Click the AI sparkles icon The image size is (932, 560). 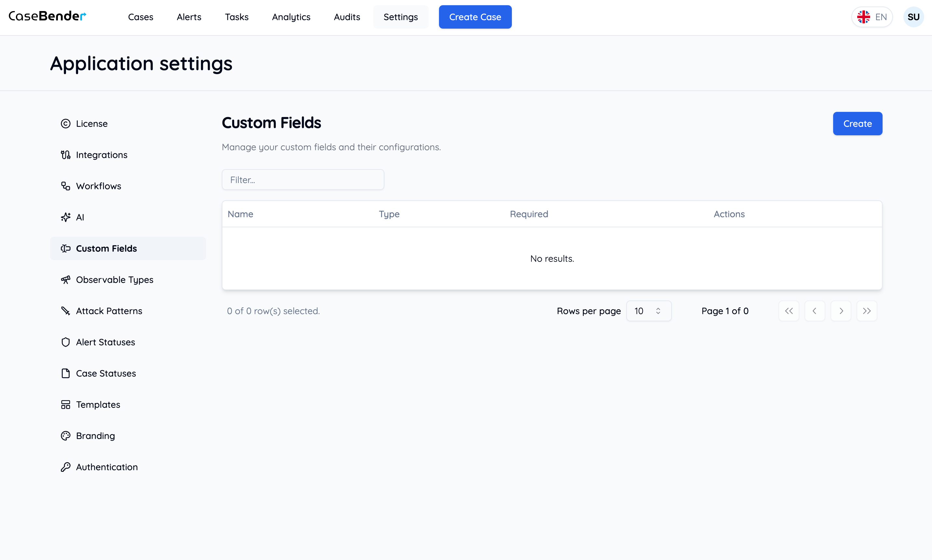point(66,217)
